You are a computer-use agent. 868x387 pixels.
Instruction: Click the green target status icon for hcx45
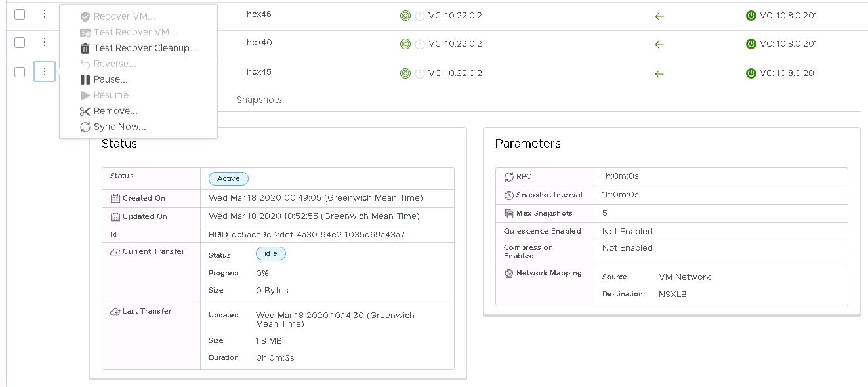pos(405,73)
